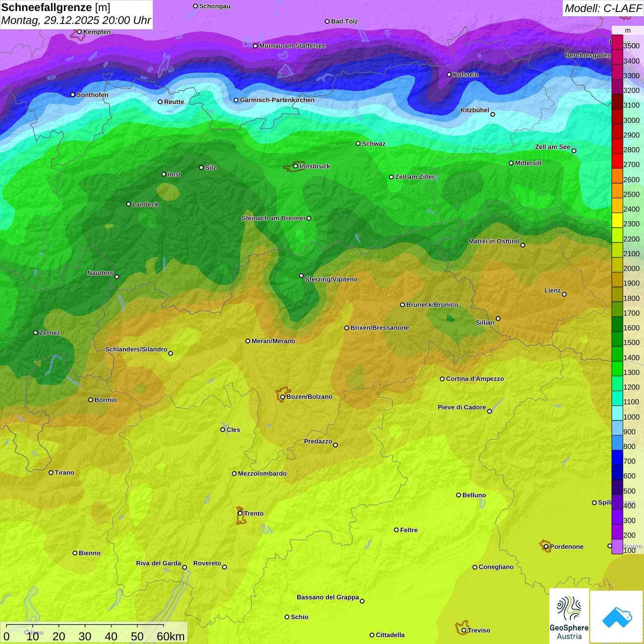The image size is (644, 644).
Task: Click the Reutte label
Action: pyautogui.click(x=174, y=102)
